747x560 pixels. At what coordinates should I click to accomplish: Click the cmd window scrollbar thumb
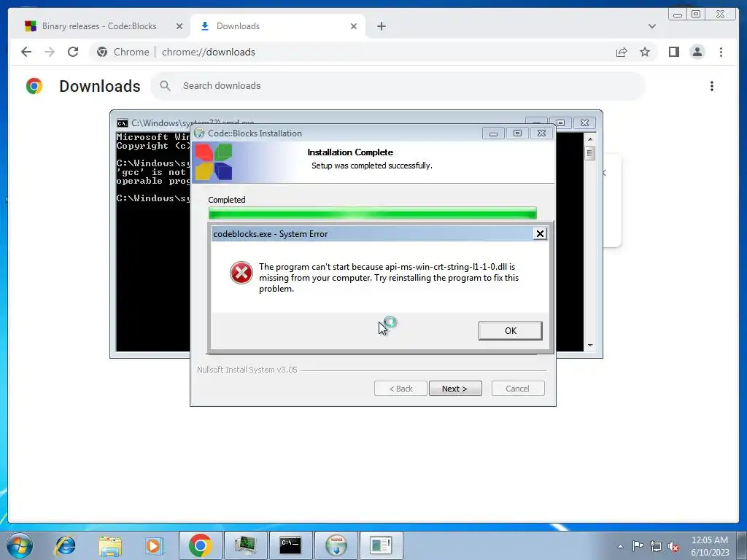click(x=590, y=153)
